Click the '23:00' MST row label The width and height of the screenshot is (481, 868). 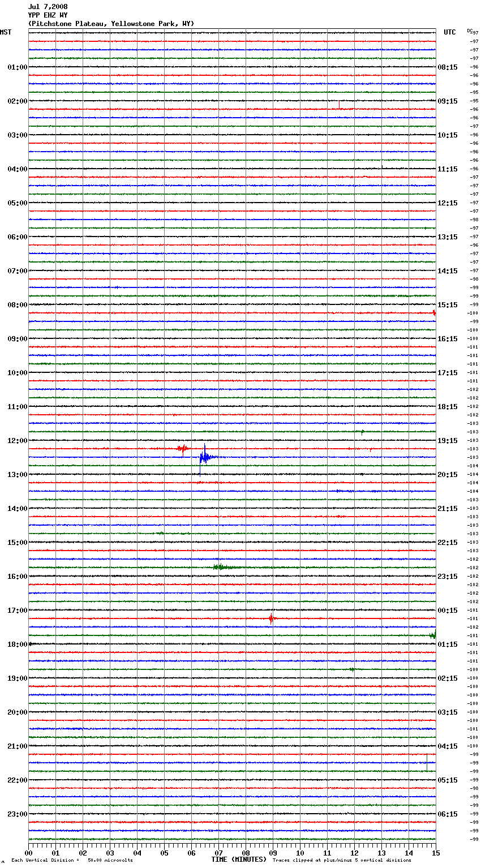coord(17,814)
